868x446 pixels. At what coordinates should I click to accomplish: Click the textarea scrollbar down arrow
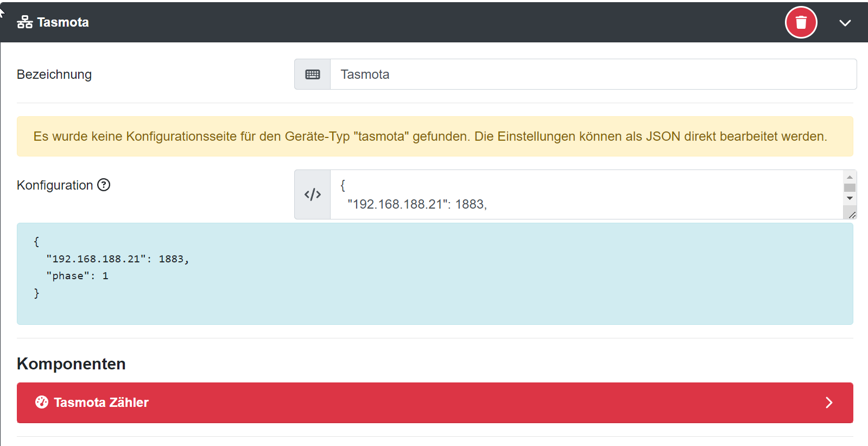point(850,198)
